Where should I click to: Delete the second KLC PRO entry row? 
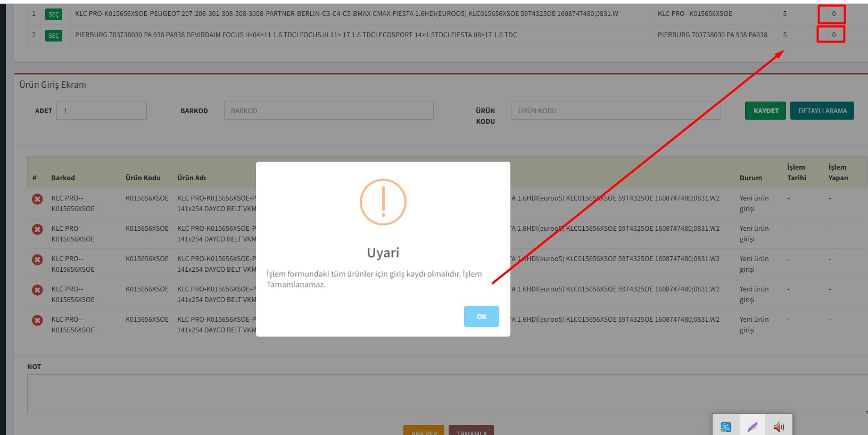point(37,229)
